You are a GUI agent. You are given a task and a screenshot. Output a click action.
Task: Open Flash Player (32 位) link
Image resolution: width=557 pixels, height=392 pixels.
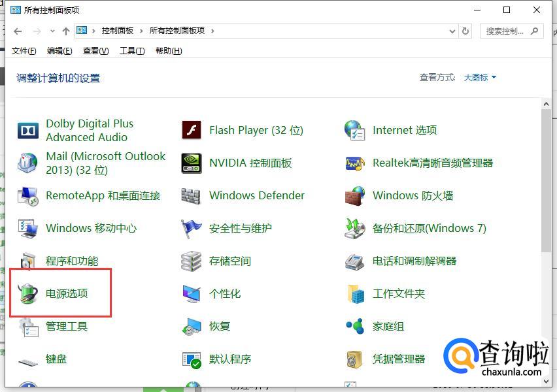(x=256, y=130)
